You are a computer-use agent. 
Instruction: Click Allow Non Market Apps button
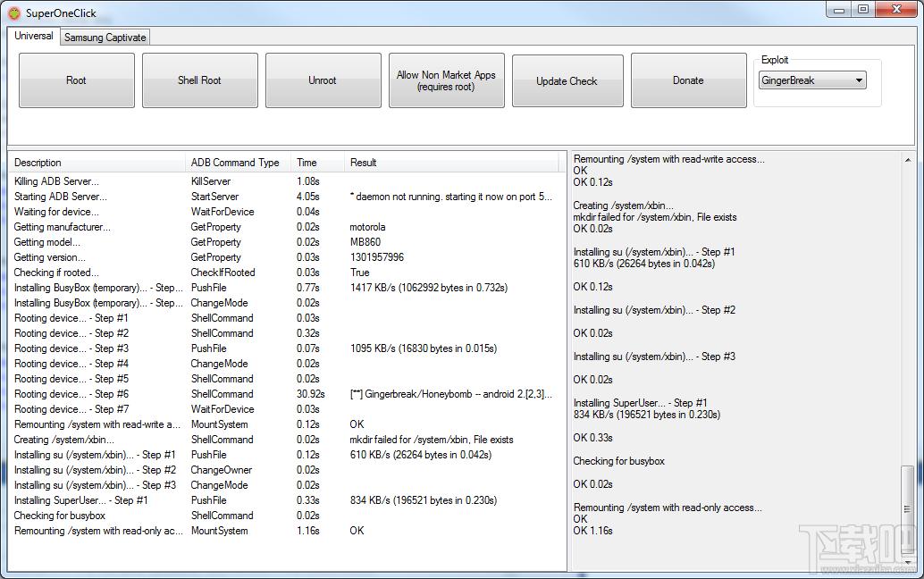[446, 80]
